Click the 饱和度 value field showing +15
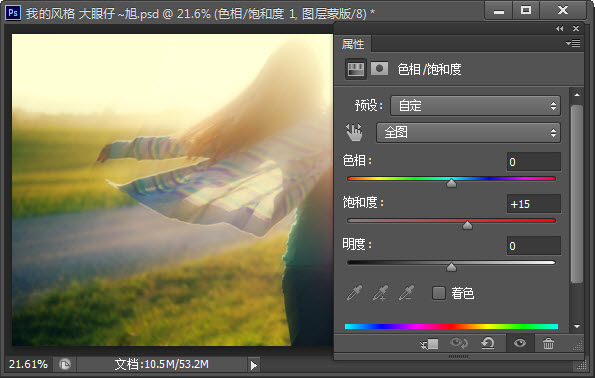 tap(534, 204)
